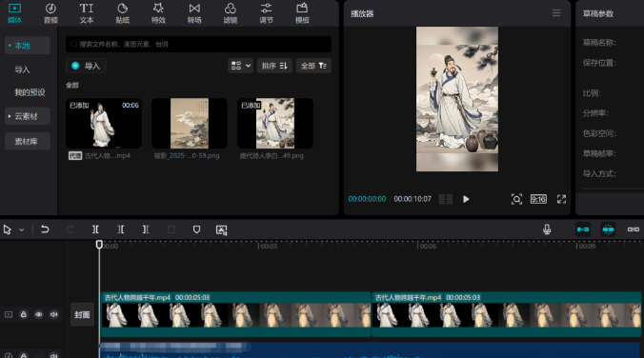Click the 导入 import button with plus icon

tap(86, 66)
